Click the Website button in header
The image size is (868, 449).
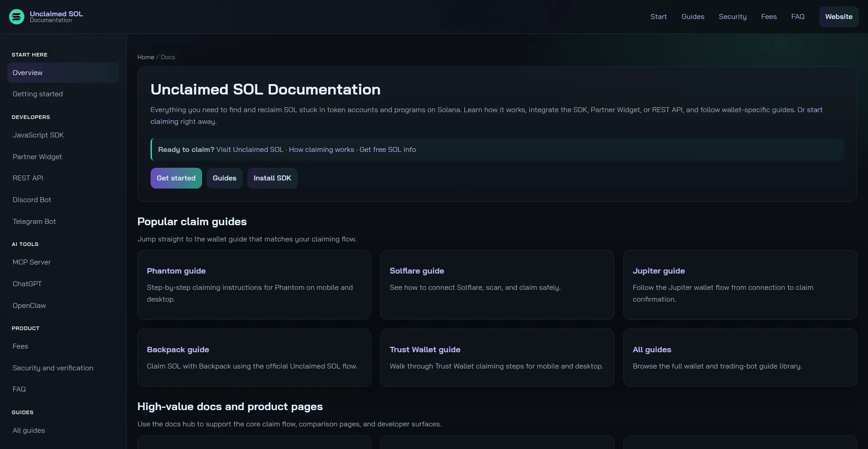point(839,17)
